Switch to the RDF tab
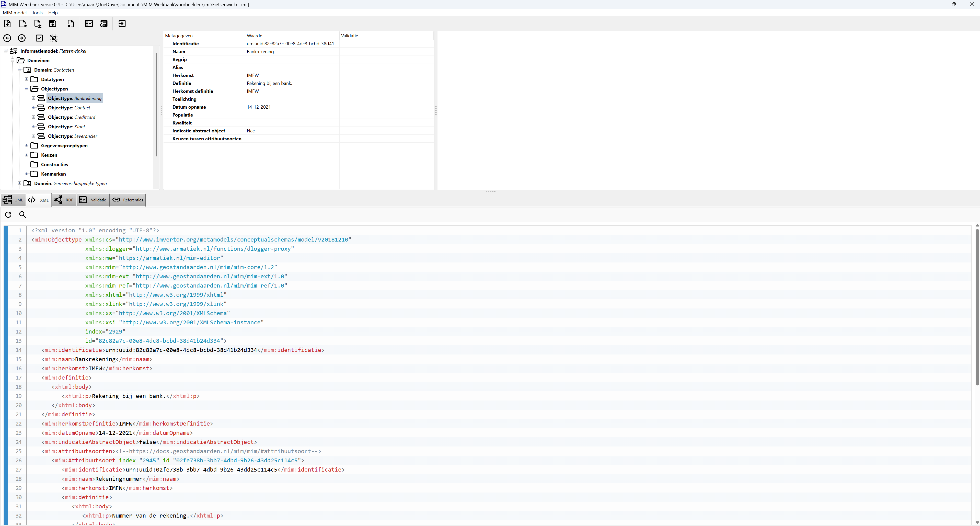The image size is (980, 526). click(64, 200)
